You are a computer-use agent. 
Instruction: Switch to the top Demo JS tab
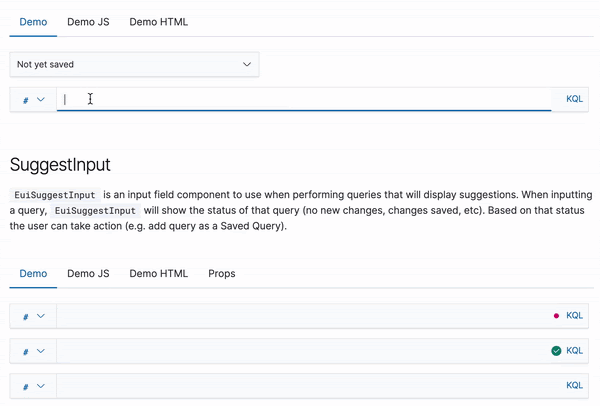coord(88,22)
